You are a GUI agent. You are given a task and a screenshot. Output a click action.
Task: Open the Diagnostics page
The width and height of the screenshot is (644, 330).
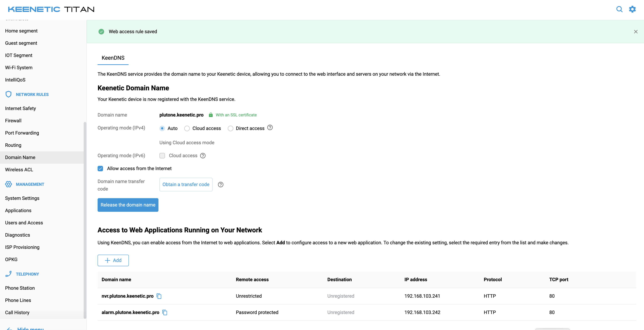pyautogui.click(x=18, y=235)
